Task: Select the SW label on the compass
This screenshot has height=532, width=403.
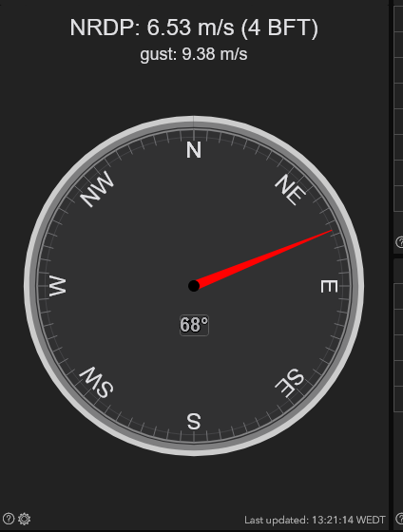Action: pos(97,382)
